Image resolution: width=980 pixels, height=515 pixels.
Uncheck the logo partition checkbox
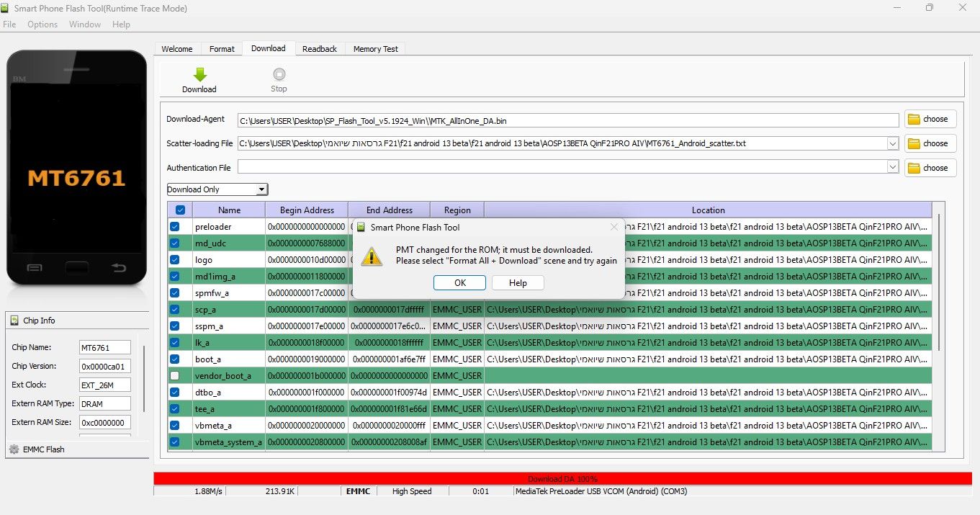coord(174,259)
